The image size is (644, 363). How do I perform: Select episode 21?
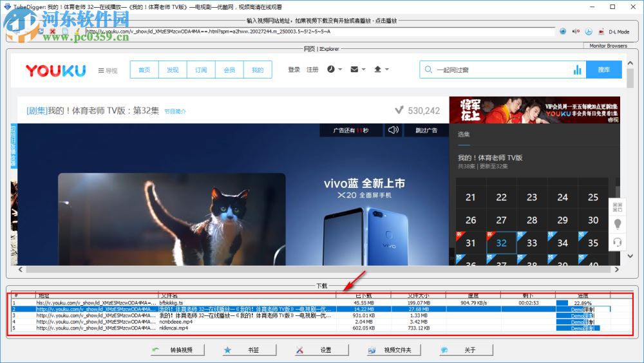point(471,197)
